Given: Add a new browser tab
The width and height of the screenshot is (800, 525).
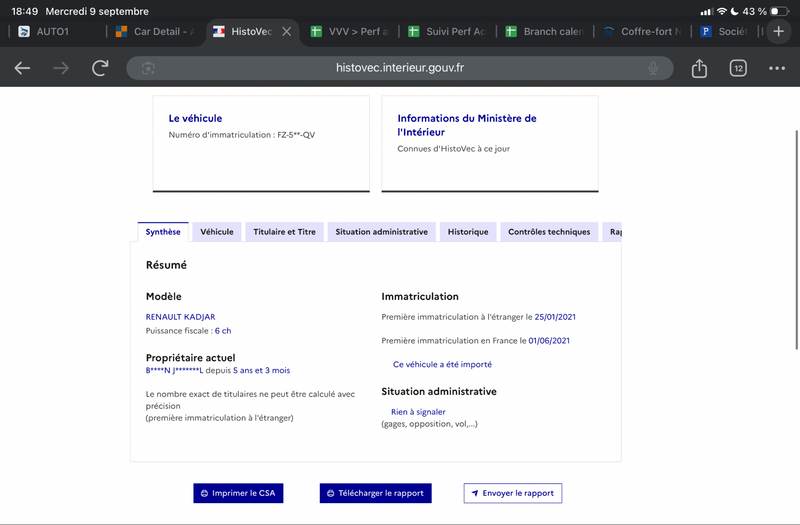Looking at the screenshot, I should point(778,32).
